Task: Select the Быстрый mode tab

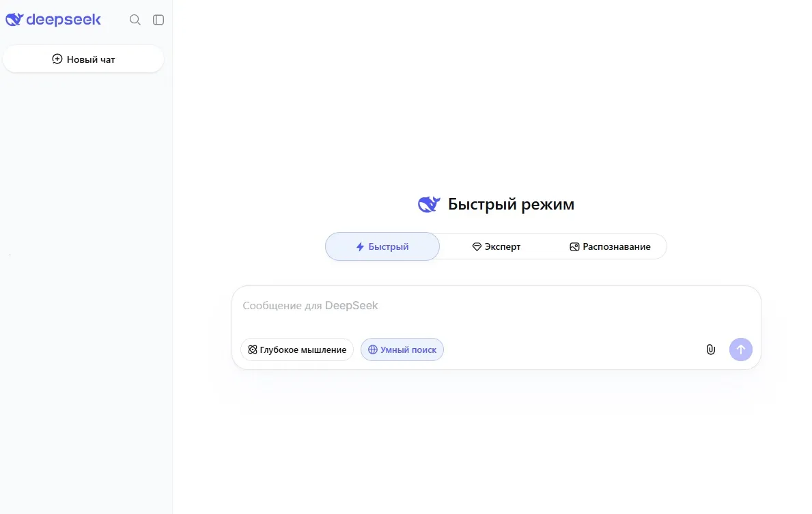Action: click(x=382, y=246)
